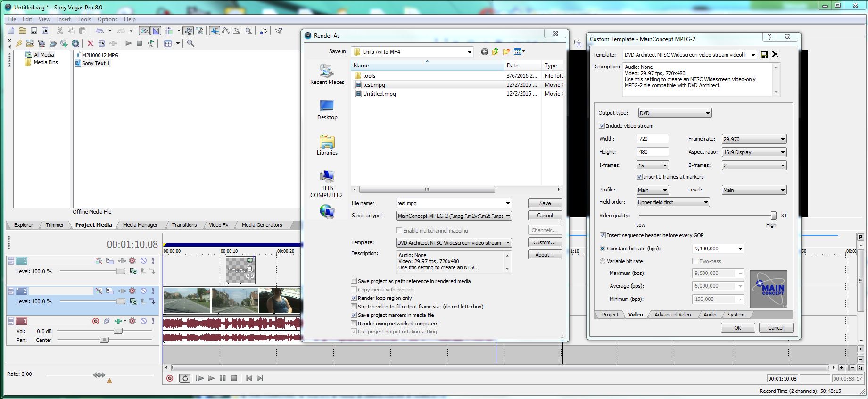
Task: Select the Zoom Edit tool
Action: 248,31
